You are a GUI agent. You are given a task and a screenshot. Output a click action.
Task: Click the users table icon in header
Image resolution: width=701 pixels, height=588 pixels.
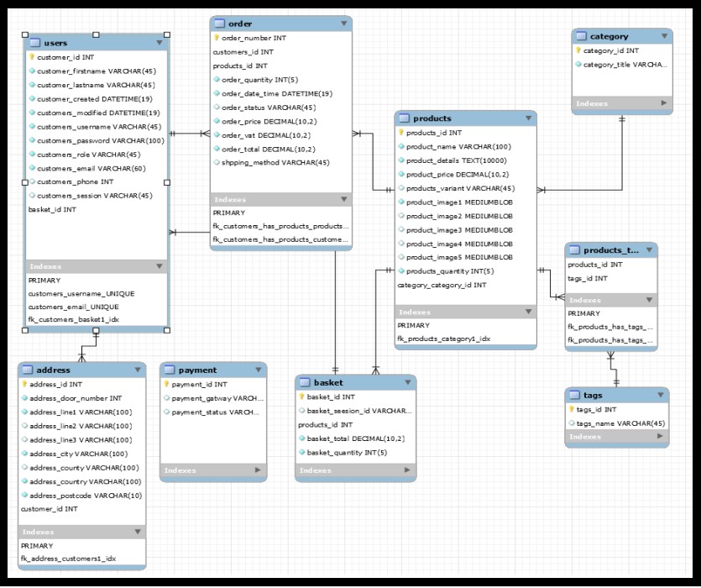[x=34, y=43]
